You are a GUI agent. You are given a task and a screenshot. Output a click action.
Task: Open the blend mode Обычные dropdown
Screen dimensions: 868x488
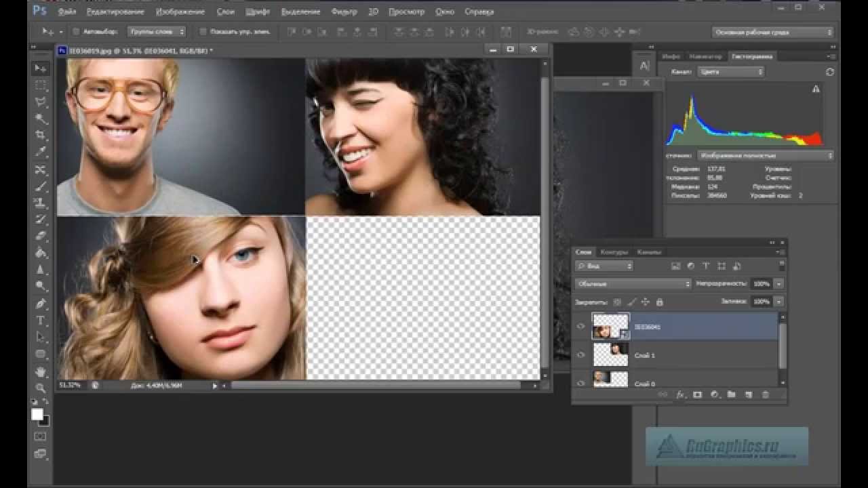click(633, 284)
